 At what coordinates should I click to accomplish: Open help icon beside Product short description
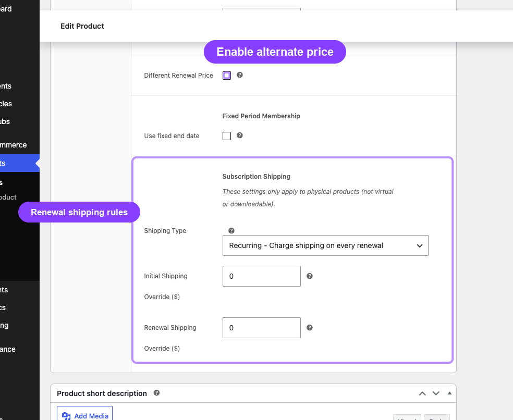157,393
